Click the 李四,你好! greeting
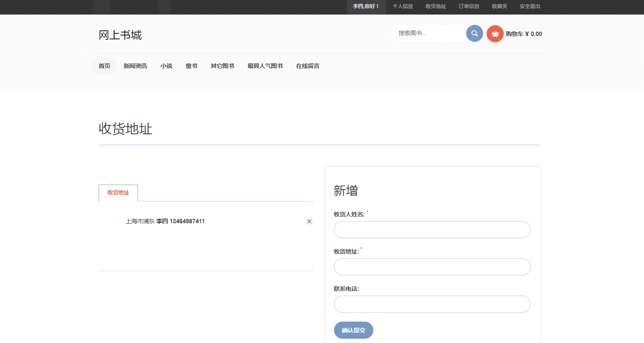Screen dimensions: 644x343 [x=366, y=6]
